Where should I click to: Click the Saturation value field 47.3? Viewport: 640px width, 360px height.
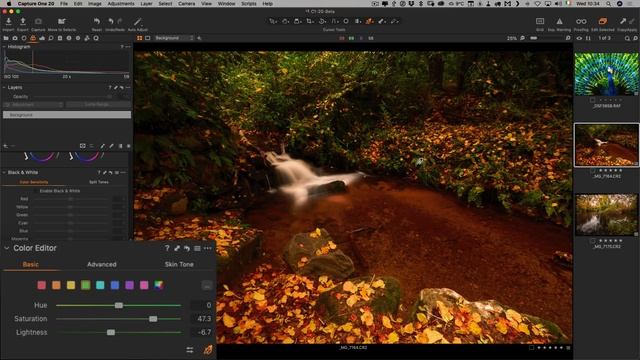[x=202, y=319]
